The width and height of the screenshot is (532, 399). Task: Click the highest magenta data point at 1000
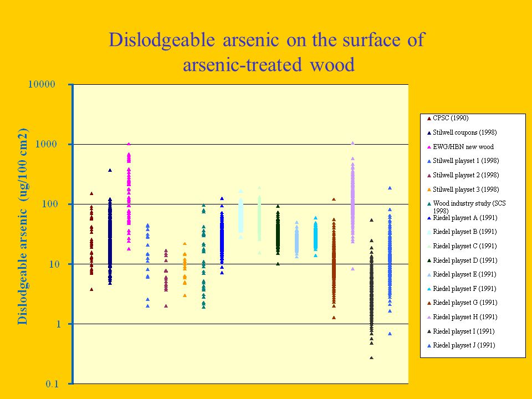[129, 144]
